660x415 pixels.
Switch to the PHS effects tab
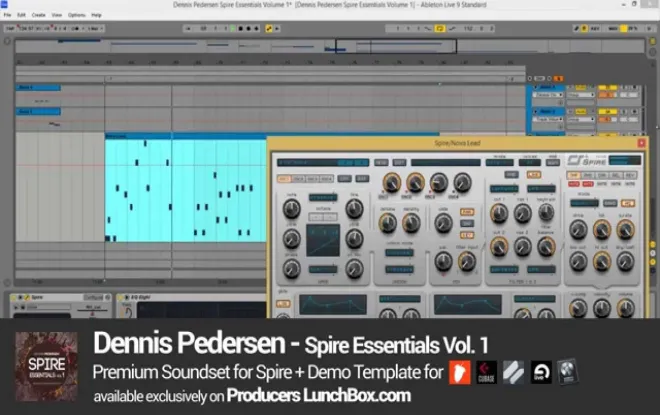coord(588,175)
